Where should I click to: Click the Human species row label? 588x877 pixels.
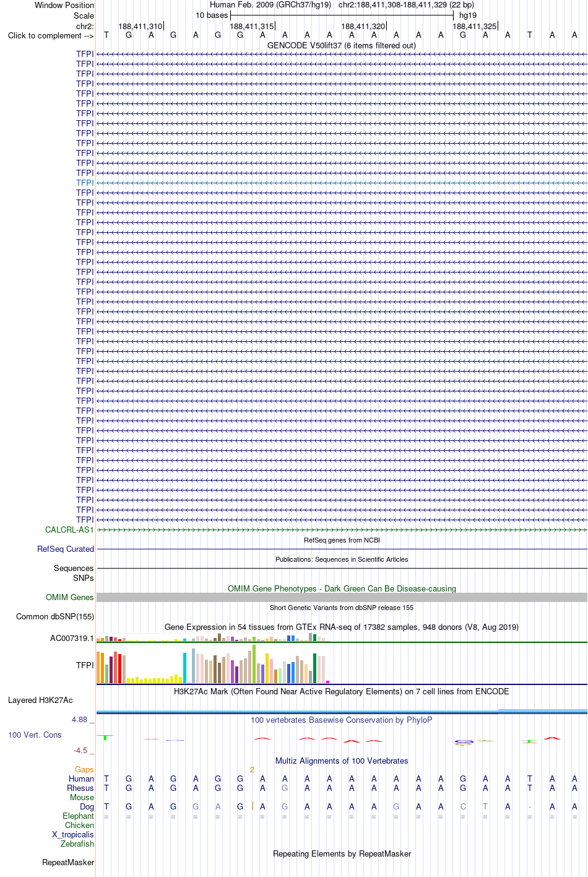pyautogui.click(x=81, y=779)
